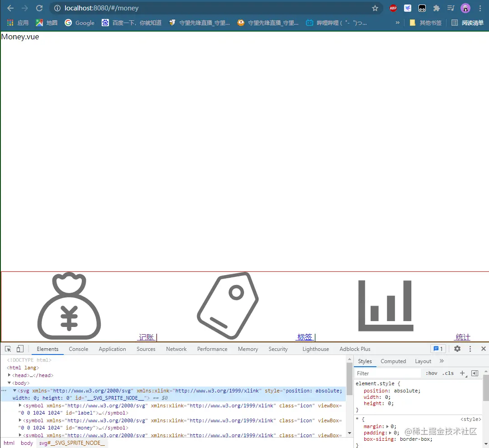
Task: Select the Elements tab
Action: click(47, 349)
